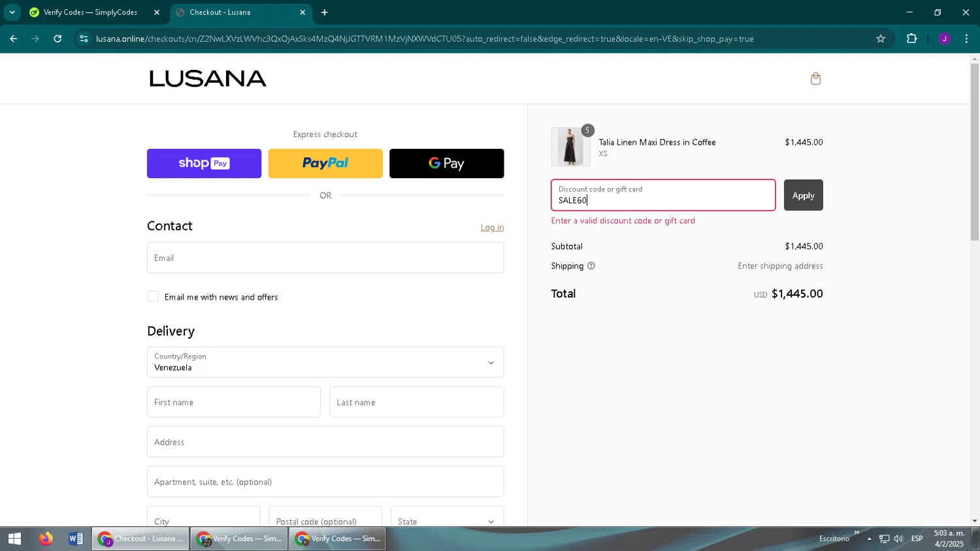Click the browser address bar URL
The image size is (980, 551).
pos(425,39)
